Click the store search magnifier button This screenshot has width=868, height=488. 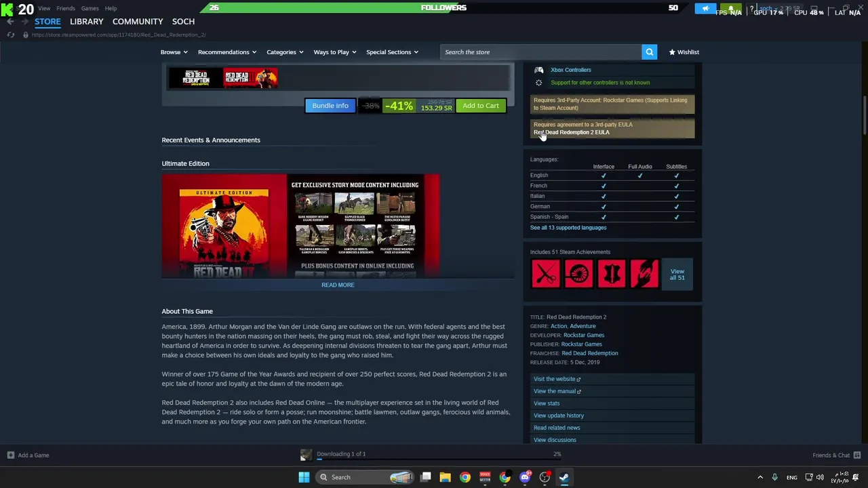[649, 52]
